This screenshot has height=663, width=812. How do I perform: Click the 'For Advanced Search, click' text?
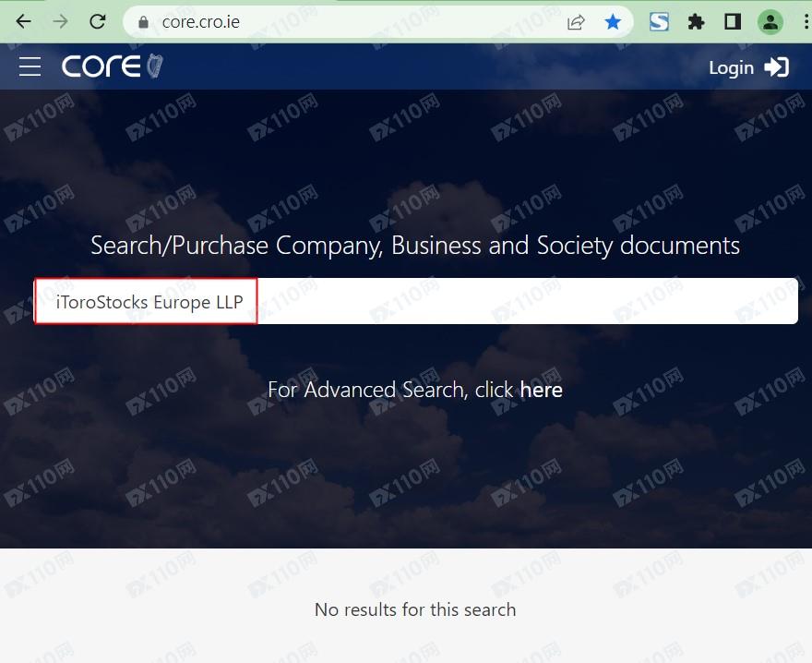tap(391, 390)
